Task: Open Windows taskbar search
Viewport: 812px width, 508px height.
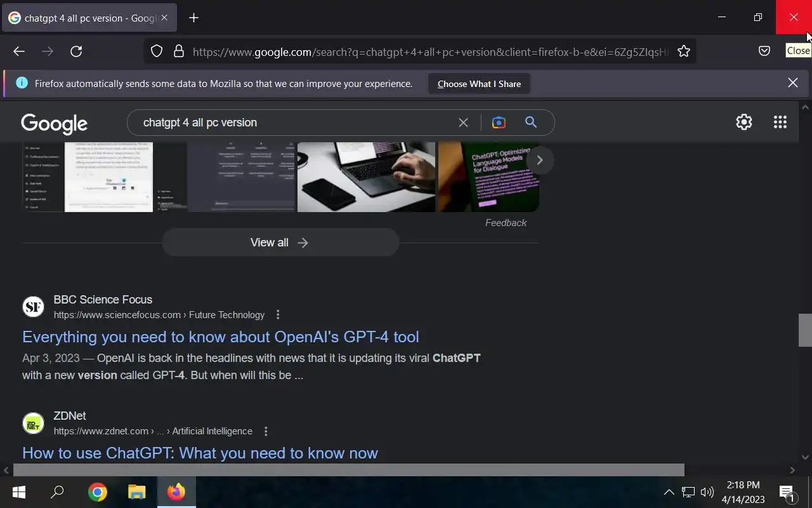Action: click(x=57, y=492)
